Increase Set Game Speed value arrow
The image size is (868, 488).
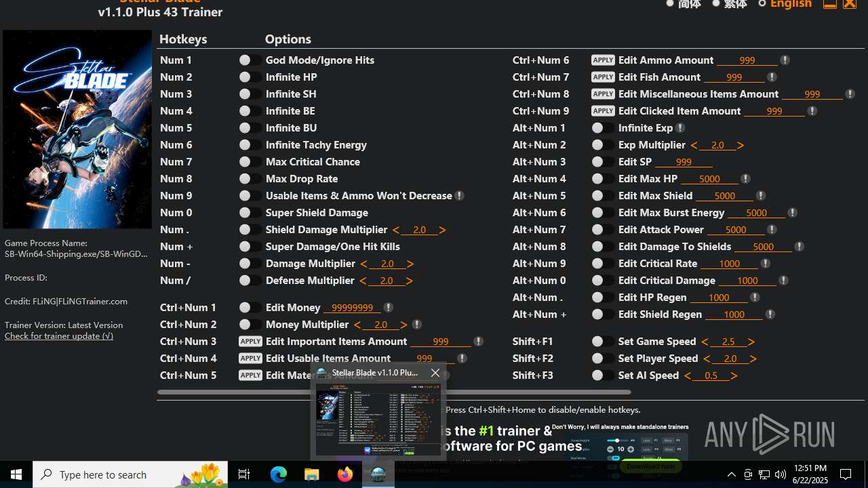pos(751,342)
